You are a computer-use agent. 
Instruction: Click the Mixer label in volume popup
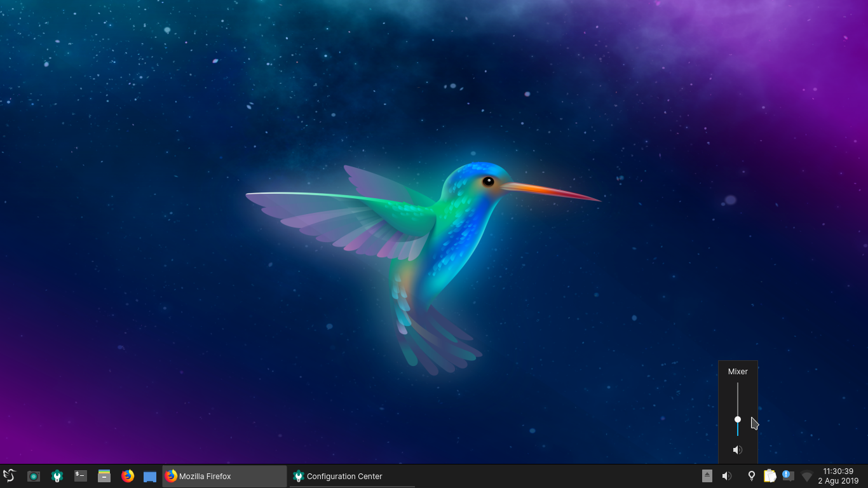pyautogui.click(x=738, y=372)
